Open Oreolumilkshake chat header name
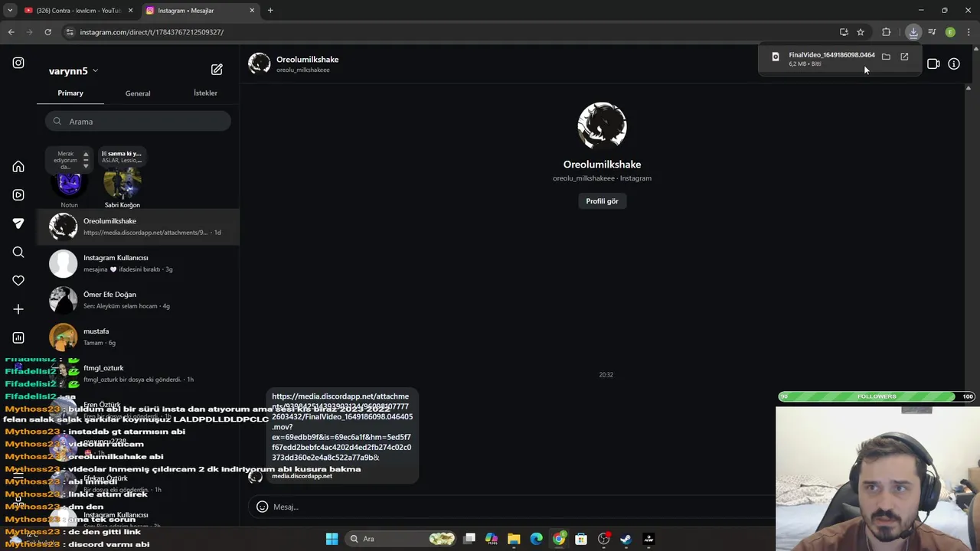 (307, 60)
